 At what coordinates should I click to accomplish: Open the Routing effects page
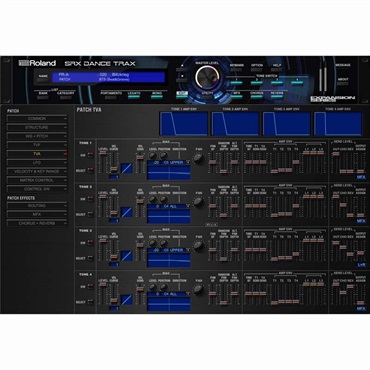point(37,206)
